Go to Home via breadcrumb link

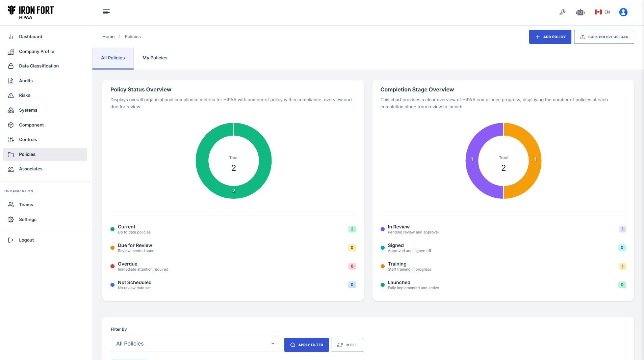[108, 37]
